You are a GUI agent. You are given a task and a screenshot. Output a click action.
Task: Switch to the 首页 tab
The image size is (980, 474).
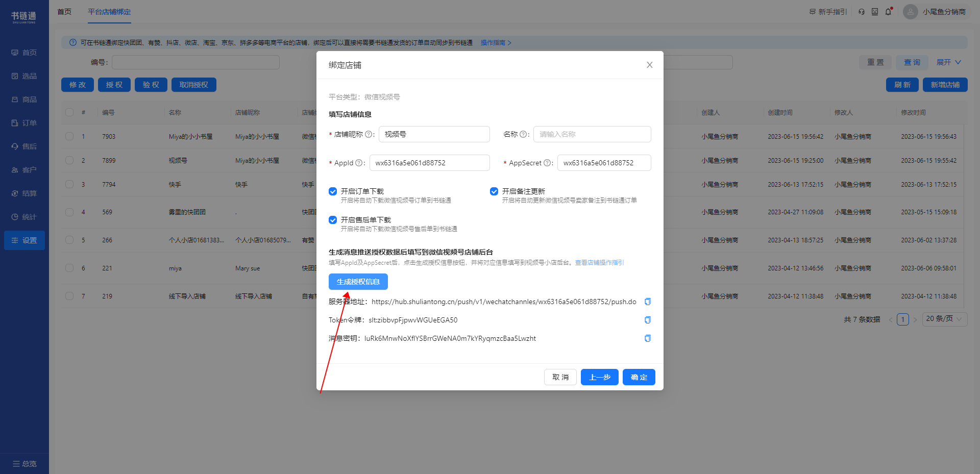[64, 12]
